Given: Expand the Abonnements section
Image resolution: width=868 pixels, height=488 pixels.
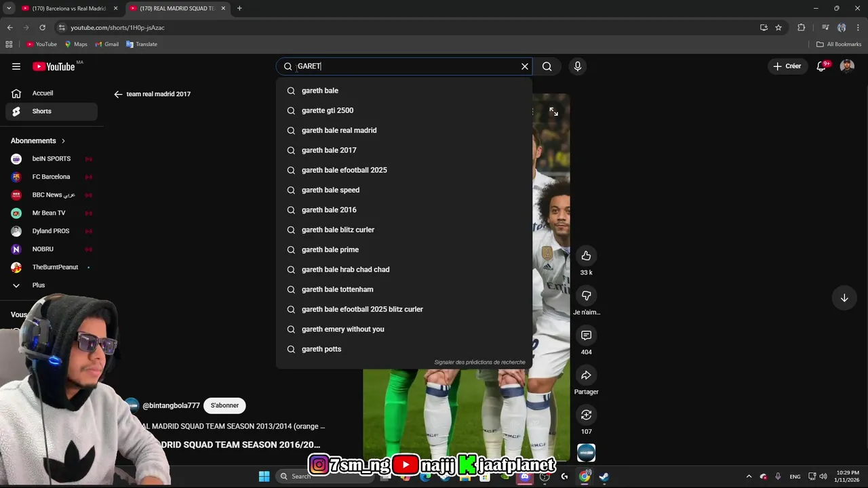Looking at the screenshot, I should click(39, 141).
